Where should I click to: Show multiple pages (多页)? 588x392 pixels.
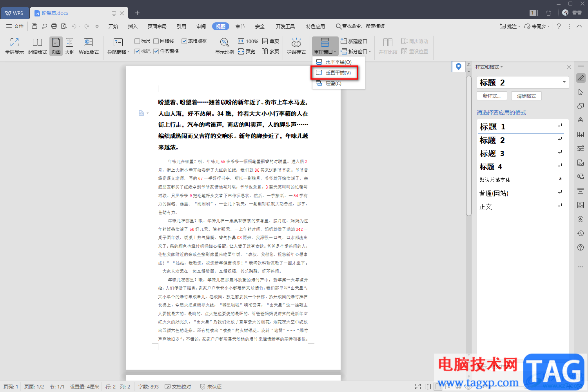270,51
